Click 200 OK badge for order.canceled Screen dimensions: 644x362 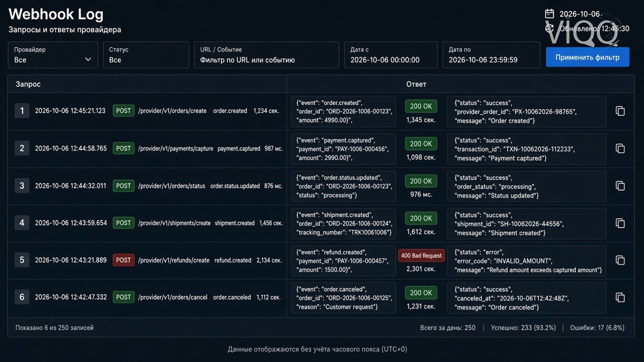(x=421, y=293)
